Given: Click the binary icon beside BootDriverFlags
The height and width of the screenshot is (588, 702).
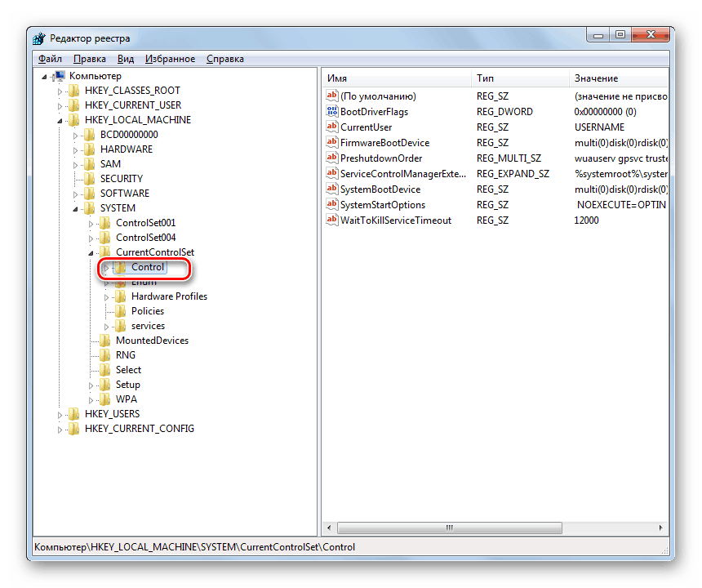Looking at the screenshot, I should [331, 111].
